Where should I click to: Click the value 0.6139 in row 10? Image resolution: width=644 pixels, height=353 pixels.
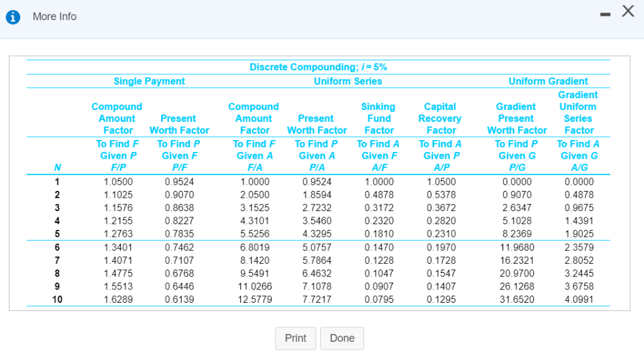coord(179,299)
